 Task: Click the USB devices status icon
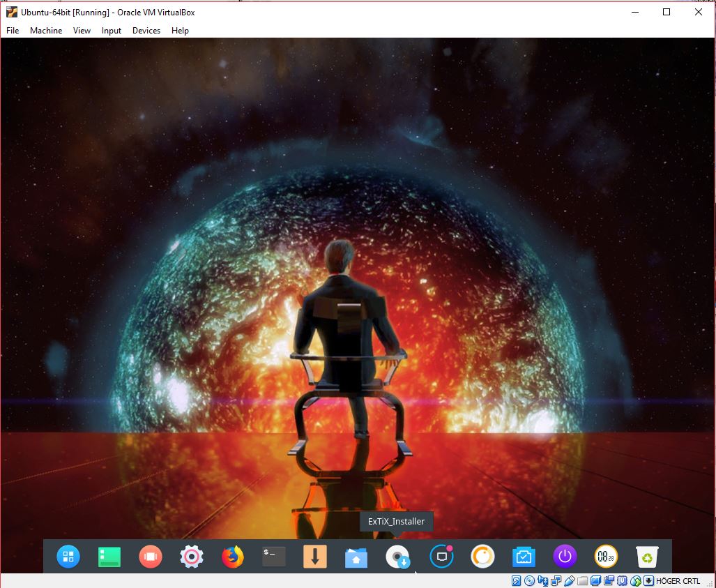(x=570, y=581)
